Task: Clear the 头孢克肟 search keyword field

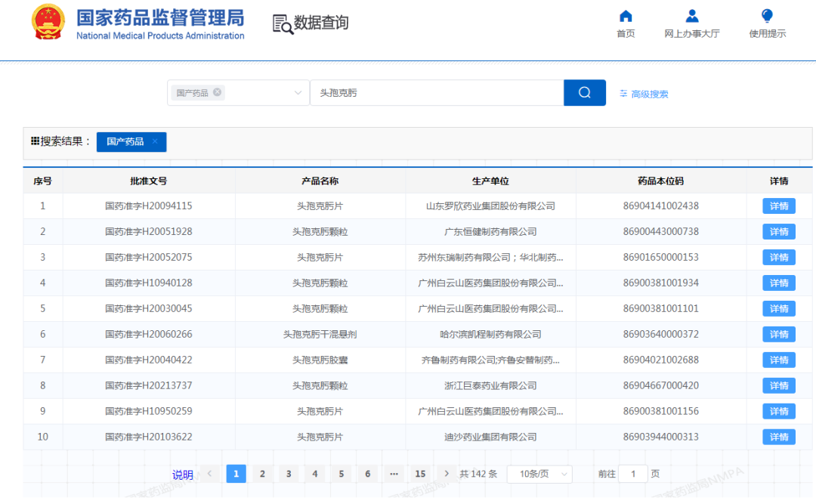Action: point(436,92)
